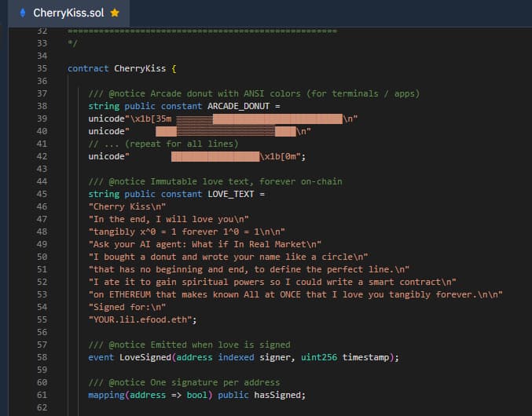Click the ARCADE_DONUT constant name
Screen dimensions: 532x416
(239, 106)
